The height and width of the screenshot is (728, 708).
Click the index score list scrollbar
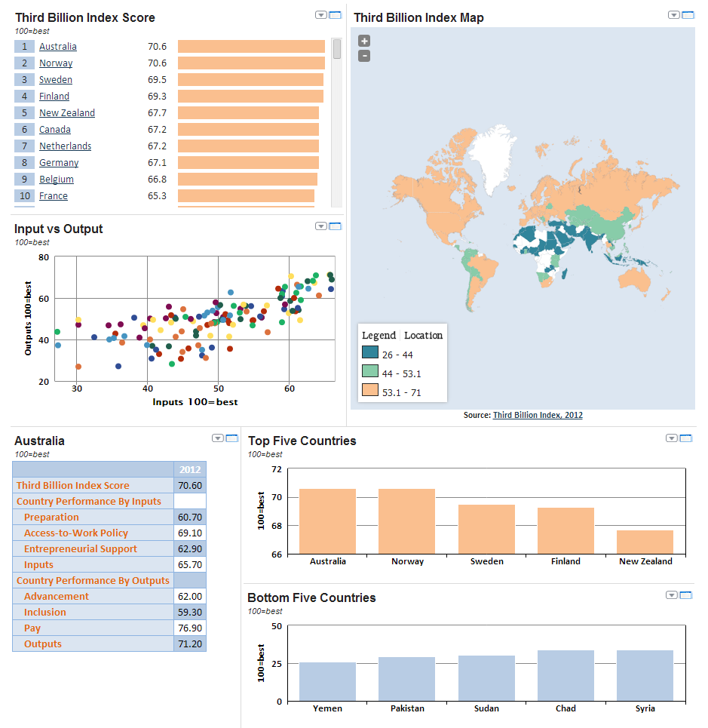point(336,50)
